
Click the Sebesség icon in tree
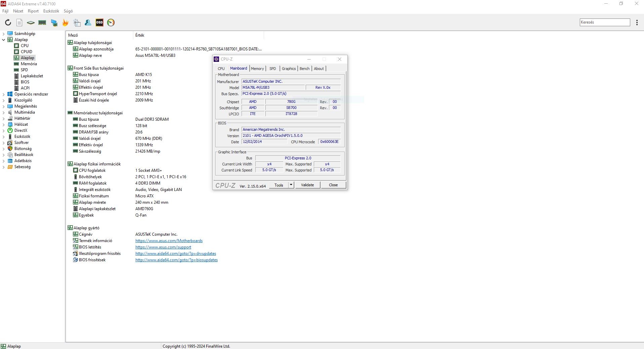point(10,167)
